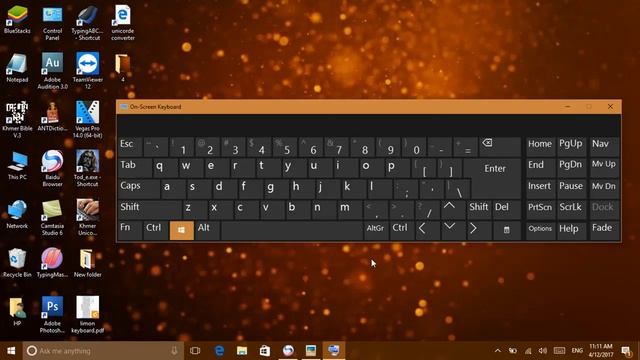Select the ANTDictionary desktop icon

[52, 116]
